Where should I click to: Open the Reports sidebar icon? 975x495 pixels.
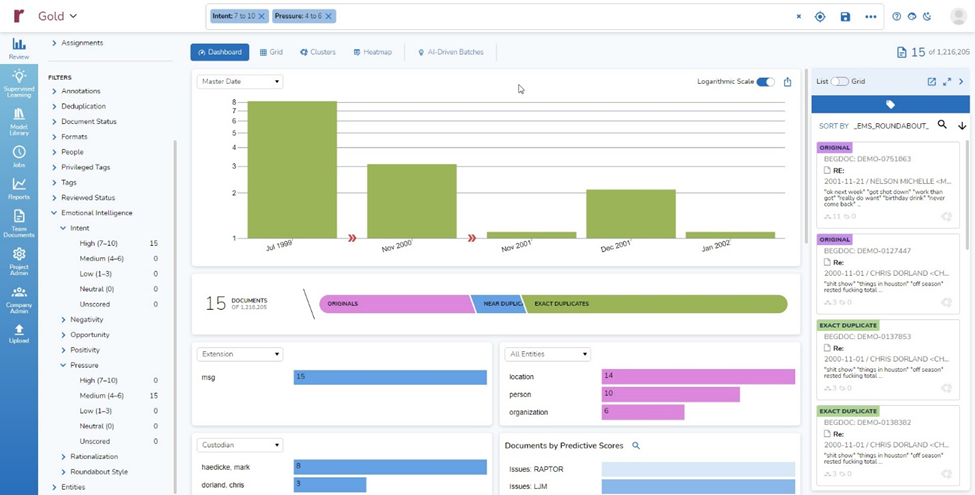click(19, 189)
